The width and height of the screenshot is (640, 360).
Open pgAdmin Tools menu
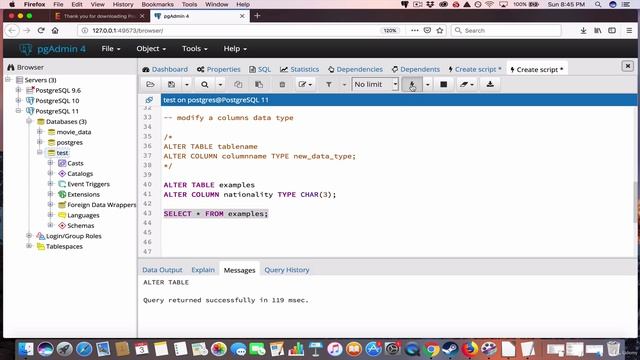click(x=195, y=49)
